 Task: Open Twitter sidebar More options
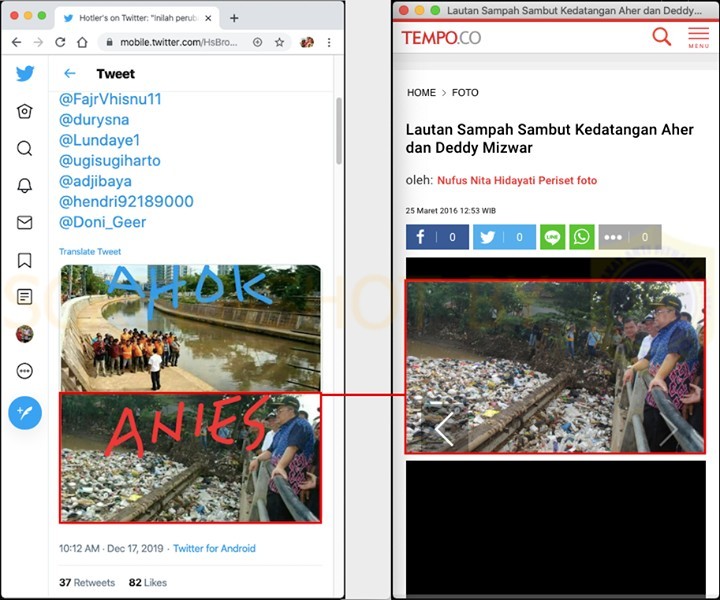tap(25, 371)
